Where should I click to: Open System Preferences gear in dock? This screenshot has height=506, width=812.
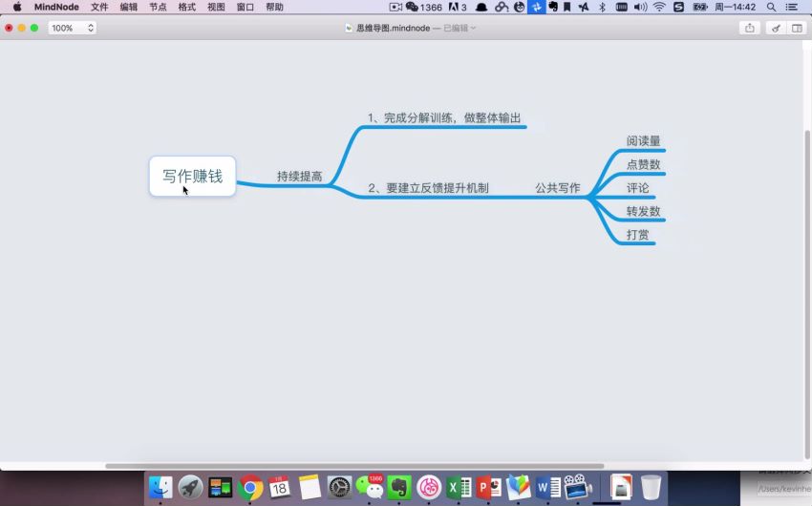point(340,487)
